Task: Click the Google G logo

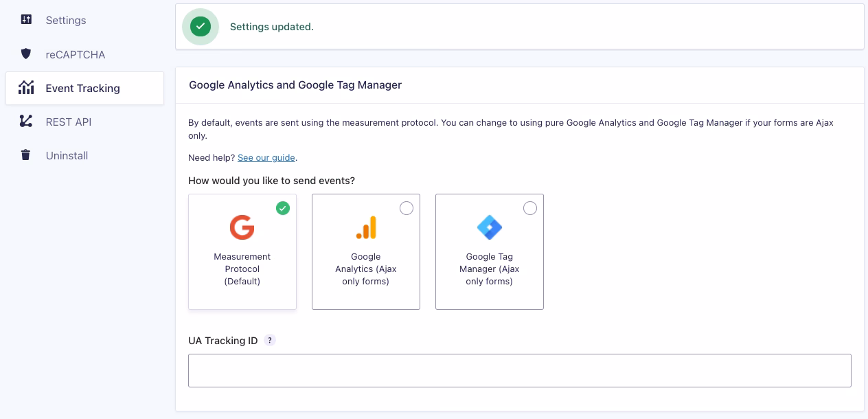Action: pyautogui.click(x=242, y=227)
